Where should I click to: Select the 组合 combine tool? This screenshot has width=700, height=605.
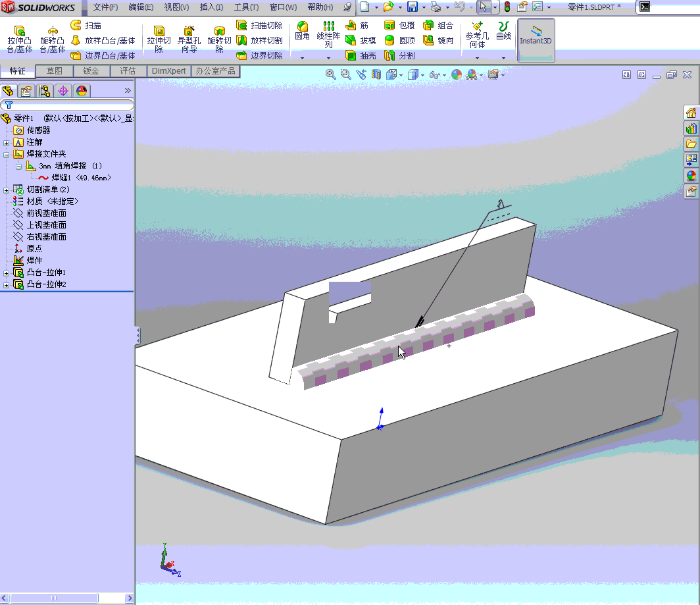438,26
